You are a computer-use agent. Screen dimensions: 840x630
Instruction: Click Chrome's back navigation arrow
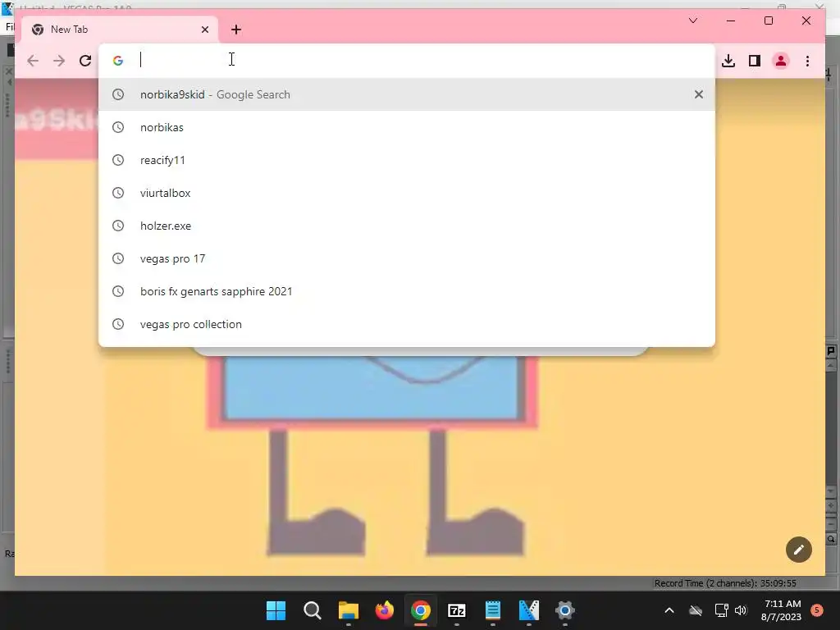[33, 61]
